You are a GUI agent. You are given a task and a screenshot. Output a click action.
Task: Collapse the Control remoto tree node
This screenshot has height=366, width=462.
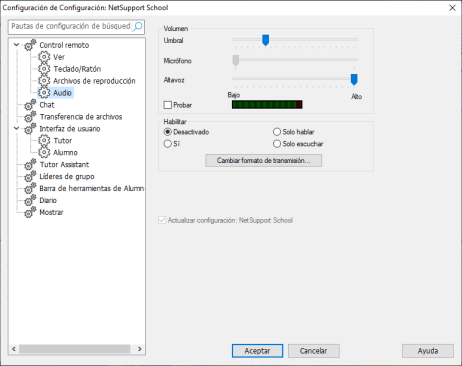(x=16, y=44)
